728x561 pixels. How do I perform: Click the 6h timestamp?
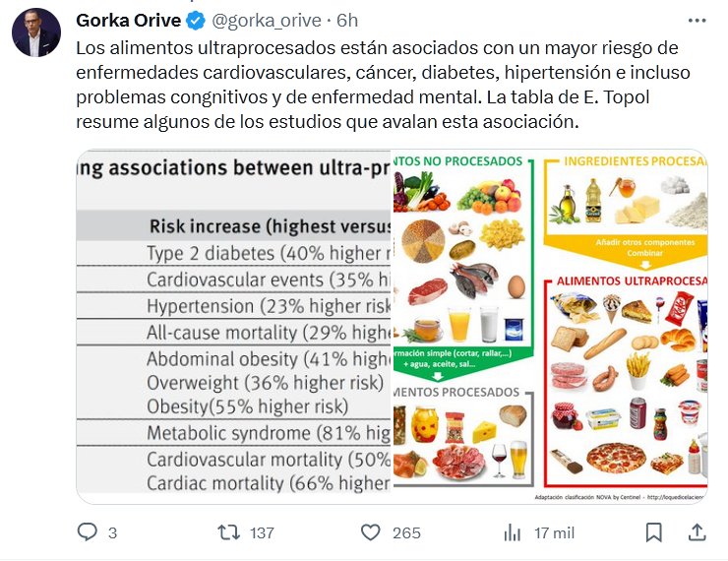[x=346, y=20]
